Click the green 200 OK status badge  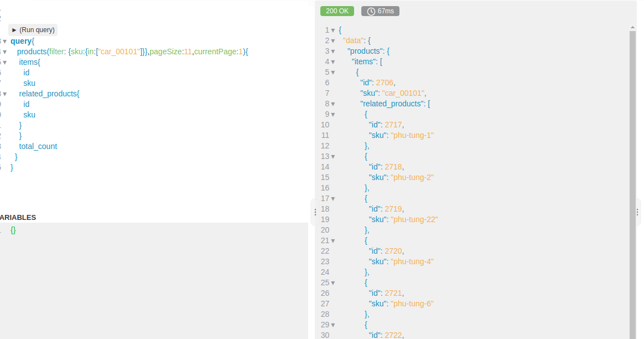point(337,11)
